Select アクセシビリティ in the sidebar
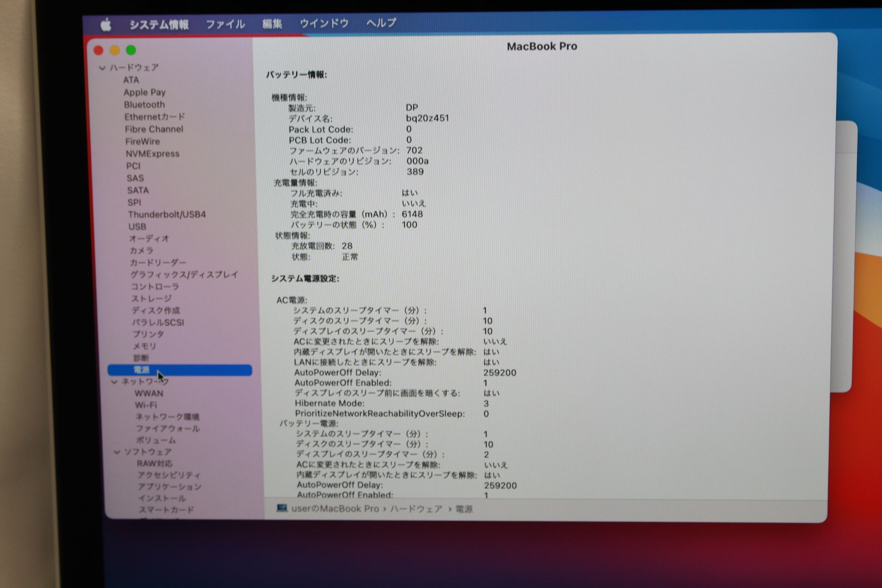 point(169,475)
